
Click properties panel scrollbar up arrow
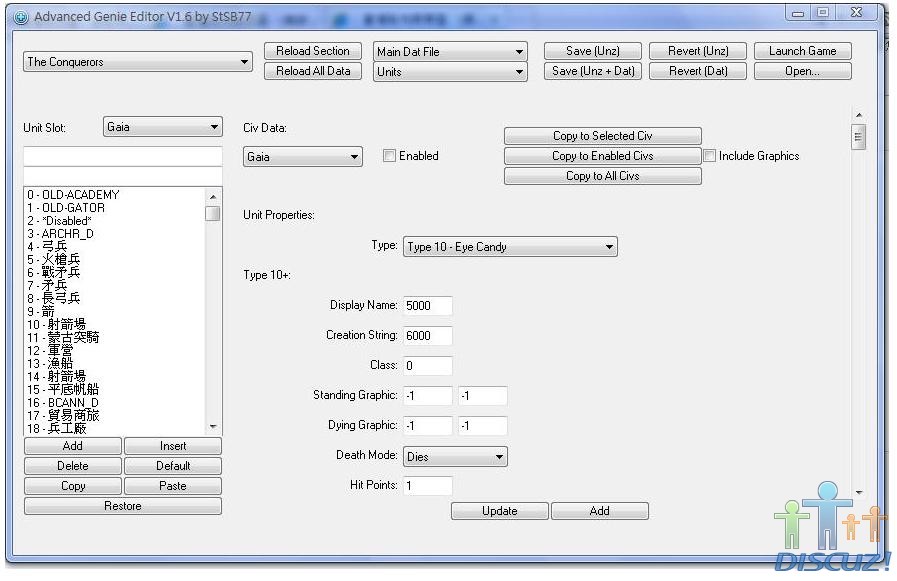coord(858,116)
